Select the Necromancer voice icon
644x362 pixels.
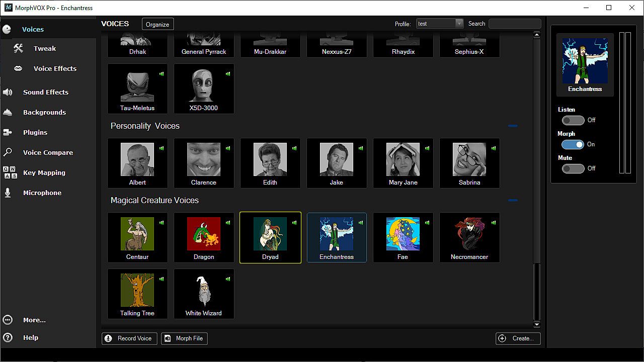tap(469, 234)
